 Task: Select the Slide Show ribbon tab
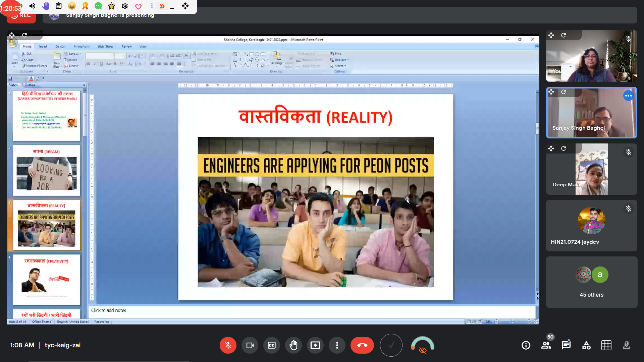[105, 47]
